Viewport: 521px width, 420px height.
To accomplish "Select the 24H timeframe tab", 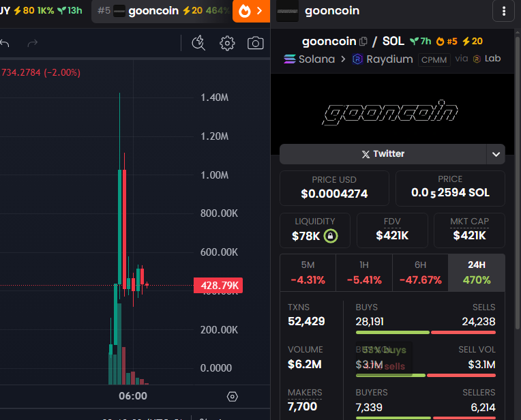I will pos(477,273).
